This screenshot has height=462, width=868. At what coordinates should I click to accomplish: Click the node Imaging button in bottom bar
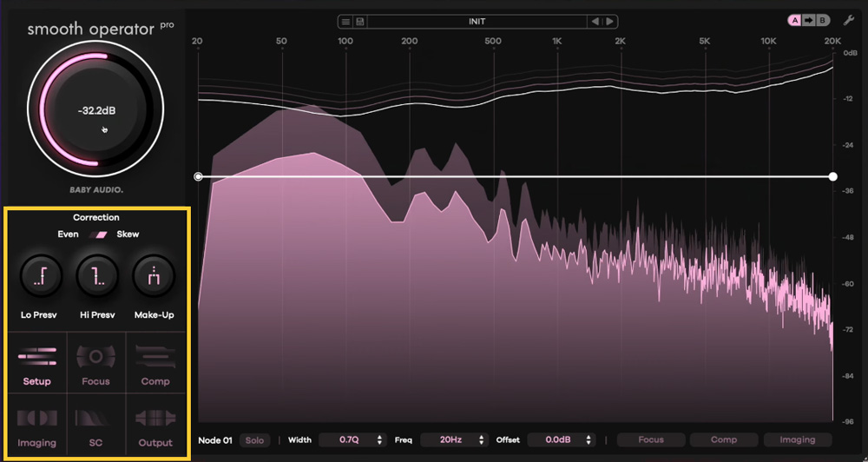798,439
